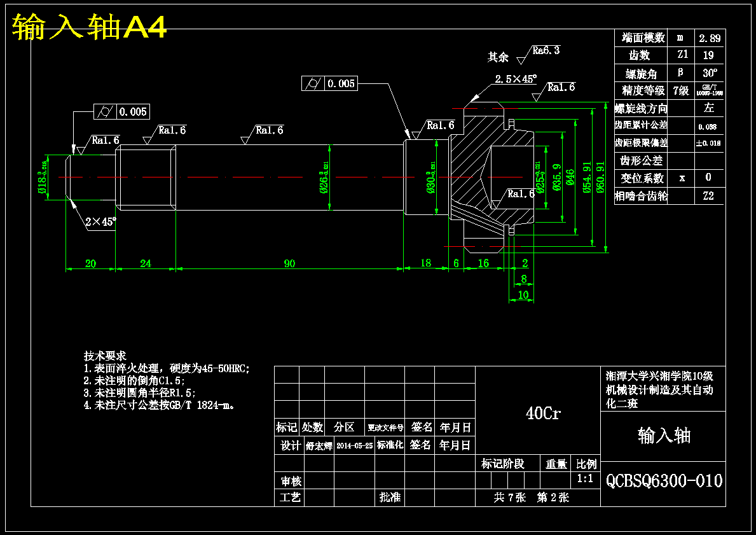
Task: Select the 40Cr material cell
Action: tap(543, 413)
